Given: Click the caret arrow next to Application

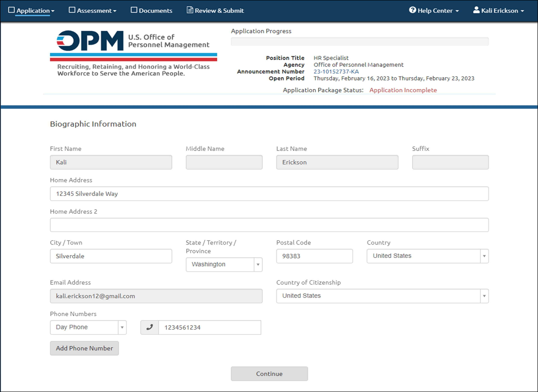Looking at the screenshot, I should pyautogui.click(x=53, y=11).
